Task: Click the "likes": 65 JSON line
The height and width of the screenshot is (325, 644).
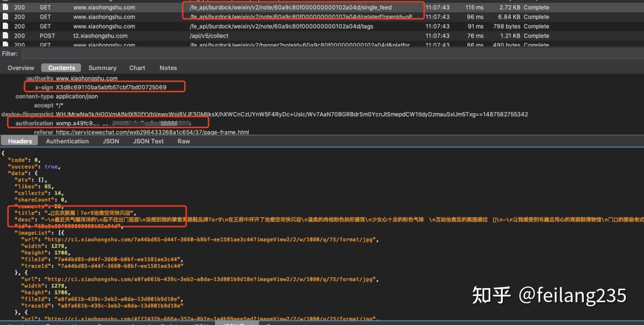Action: click(34, 186)
